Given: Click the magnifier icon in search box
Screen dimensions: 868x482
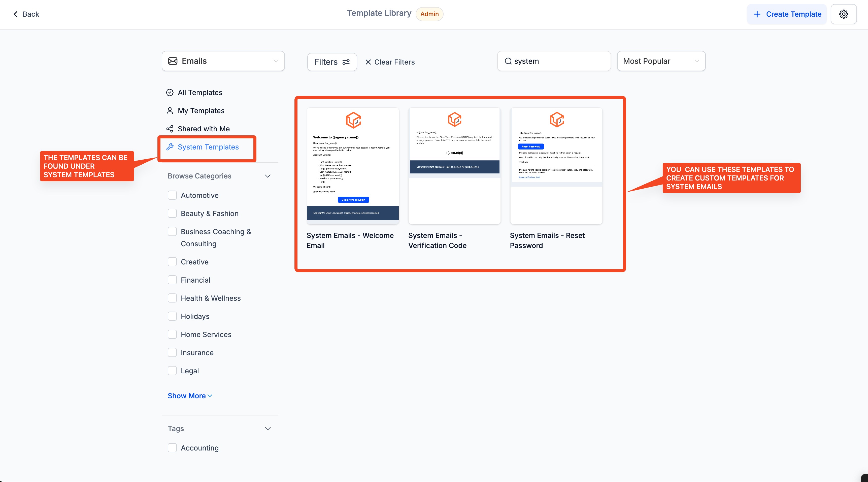Looking at the screenshot, I should pyautogui.click(x=508, y=61).
